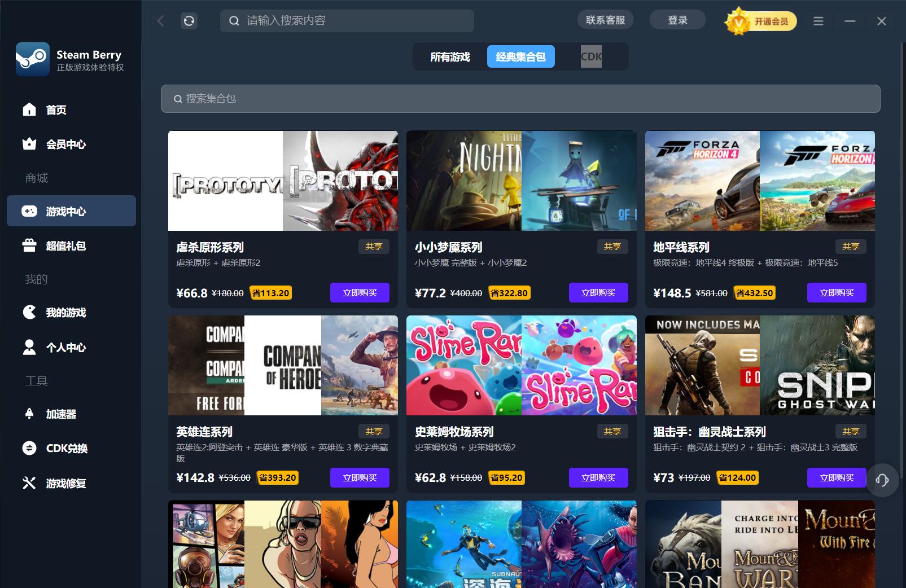Open CDK兑换 in the sidebar
This screenshot has width=906, height=588.
(71, 448)
